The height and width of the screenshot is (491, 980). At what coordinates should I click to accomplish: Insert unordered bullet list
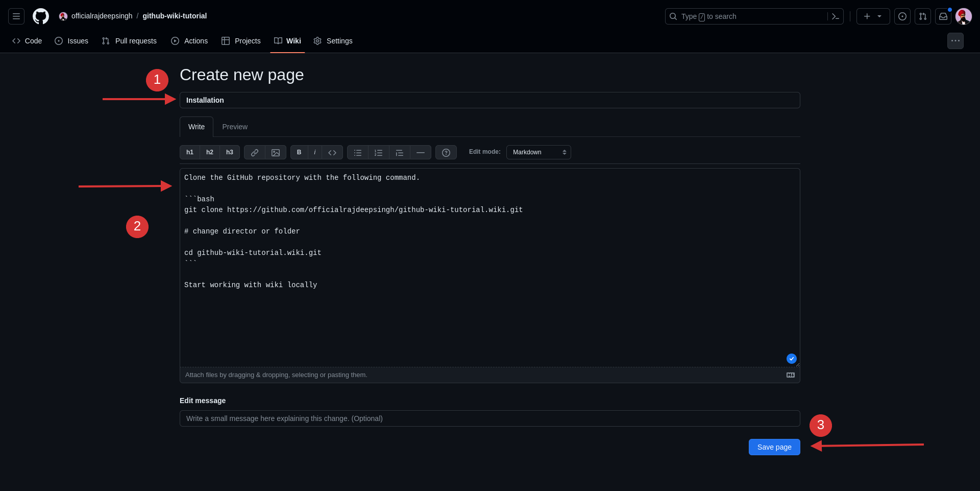tap(358, 152)
